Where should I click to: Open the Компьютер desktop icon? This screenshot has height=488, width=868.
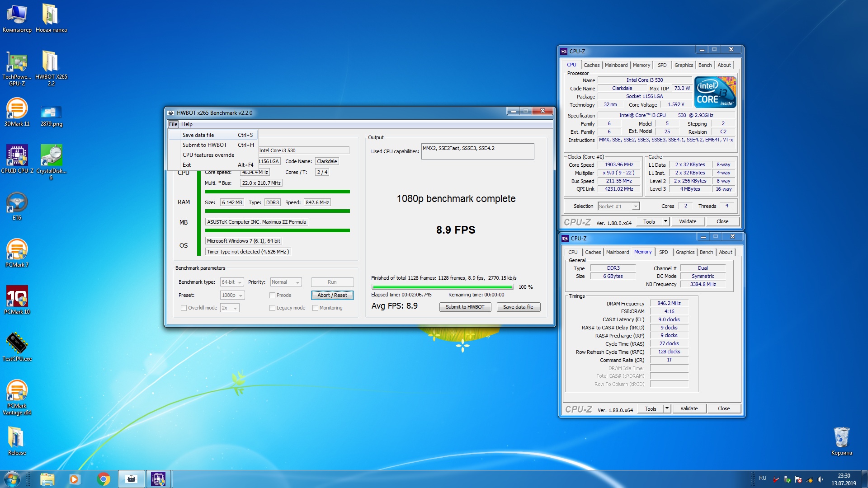point(17,18)
